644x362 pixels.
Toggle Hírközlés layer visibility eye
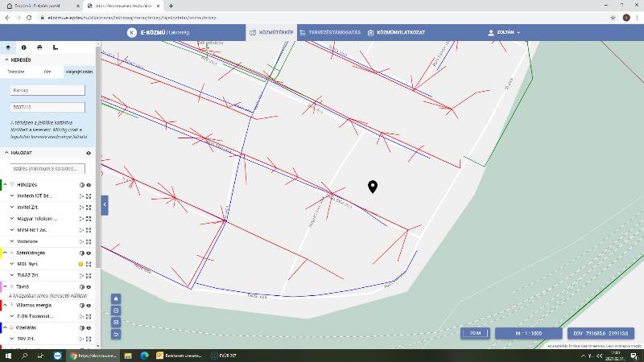point(89,185)
